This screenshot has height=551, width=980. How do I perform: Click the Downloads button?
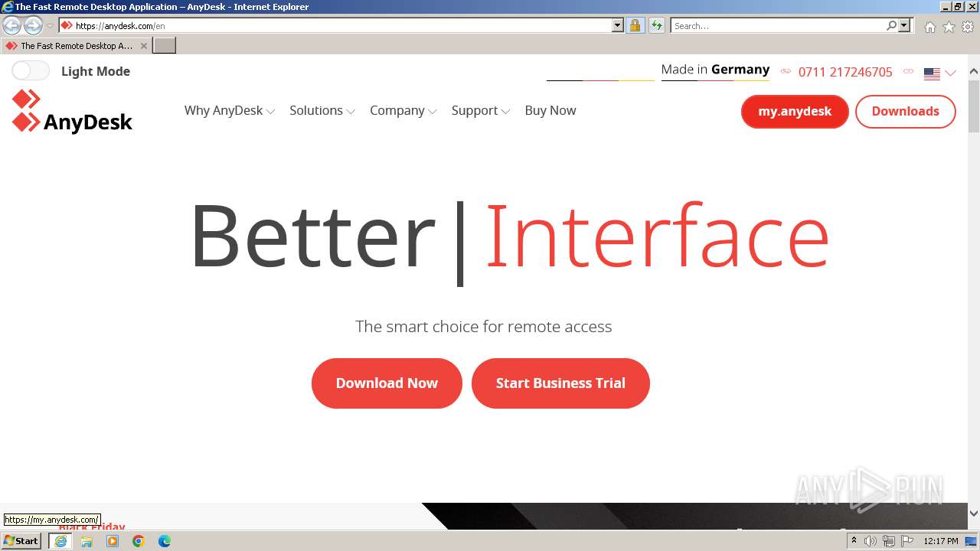pyautogui.click(x=905, y=112)
